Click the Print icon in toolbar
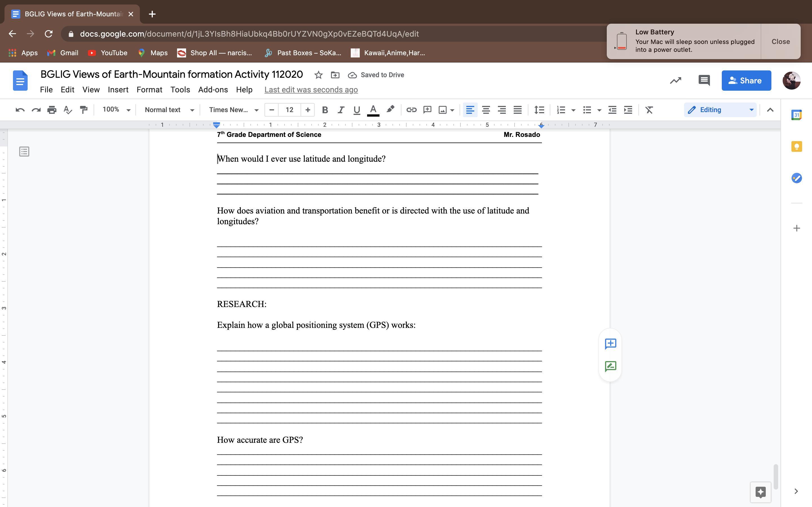812x507 pixels. coord(52,110)
